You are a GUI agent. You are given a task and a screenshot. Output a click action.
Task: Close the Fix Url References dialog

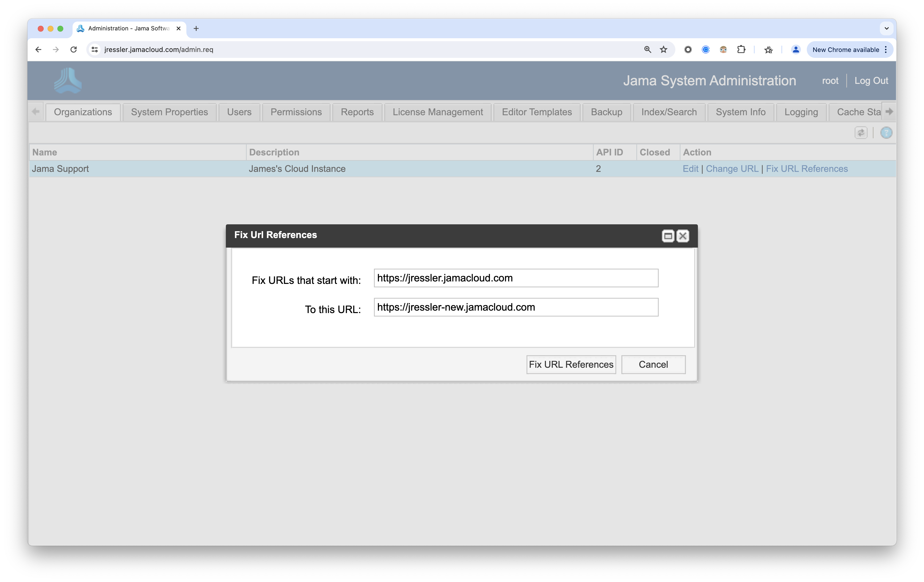click(682, 236)
